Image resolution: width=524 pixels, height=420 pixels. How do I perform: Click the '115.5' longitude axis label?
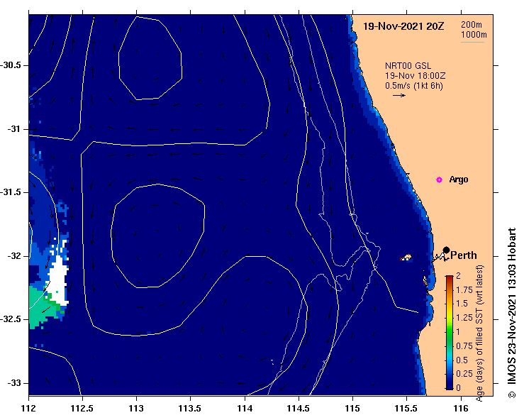tap(407, 409)
